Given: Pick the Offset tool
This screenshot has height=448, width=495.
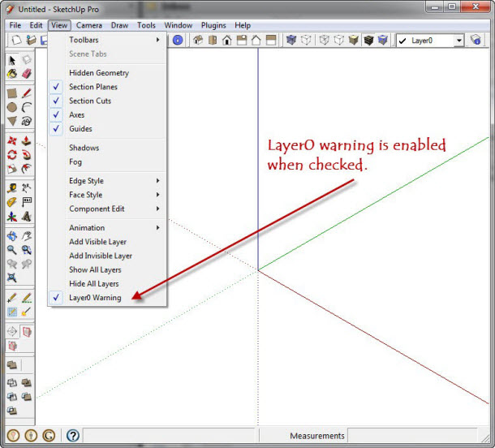Looking at the screenshot, I should (x=27, y=169).
